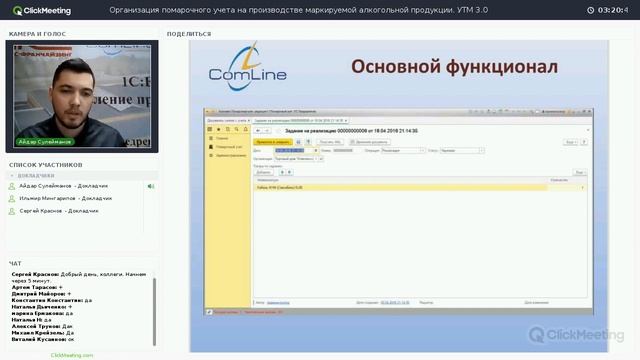The width and height of the screenshot is (640, 360).
Task: Move the goods row up arrow
Action: [282, 172]
